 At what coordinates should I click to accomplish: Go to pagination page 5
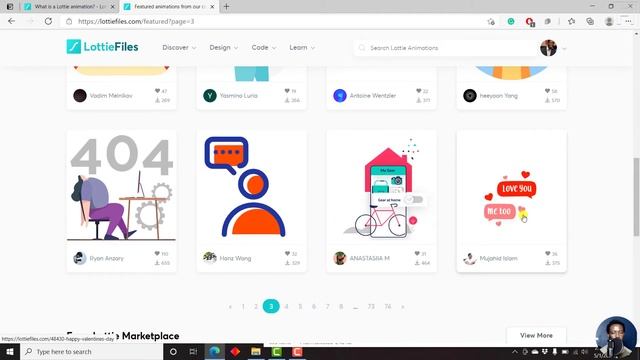(x=300, y=307)
